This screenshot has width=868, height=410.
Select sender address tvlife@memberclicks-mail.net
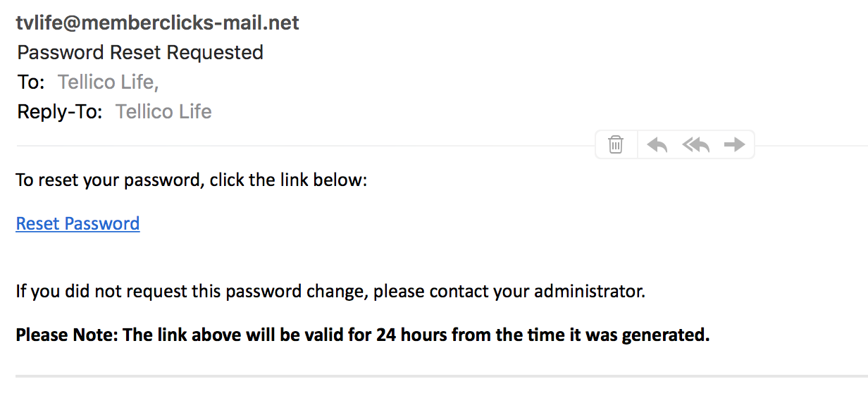(157, 23)
